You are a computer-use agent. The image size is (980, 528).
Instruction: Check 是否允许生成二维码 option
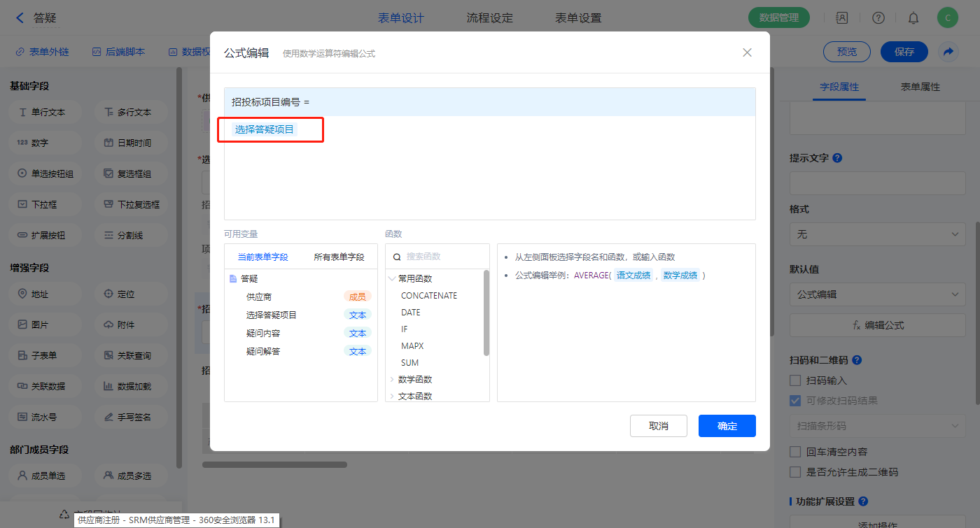click(795, 472)
